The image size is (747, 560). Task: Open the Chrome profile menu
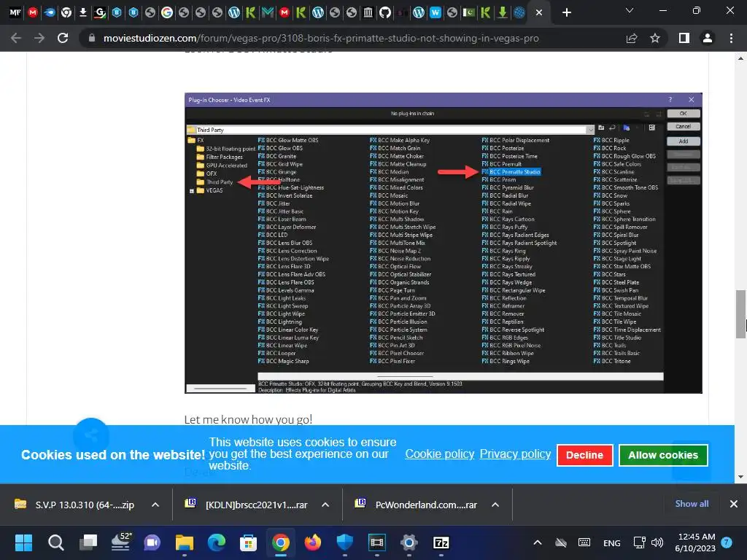pos(708,38)
